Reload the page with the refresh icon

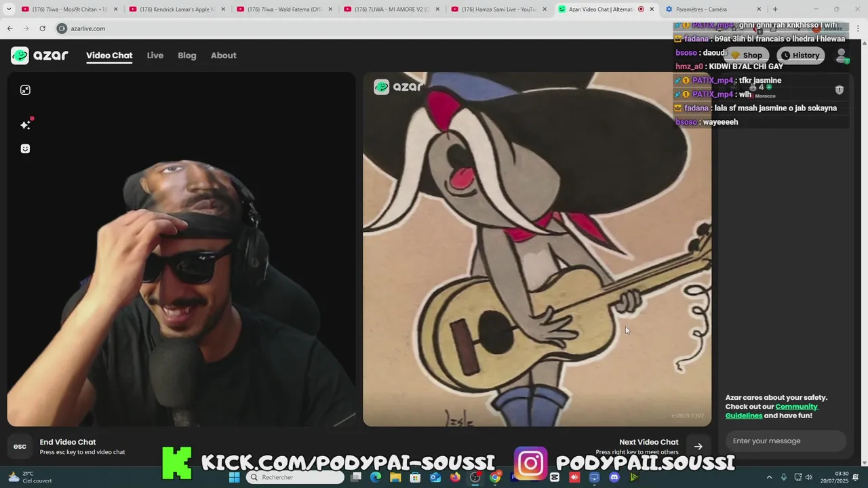coord(42,28)
